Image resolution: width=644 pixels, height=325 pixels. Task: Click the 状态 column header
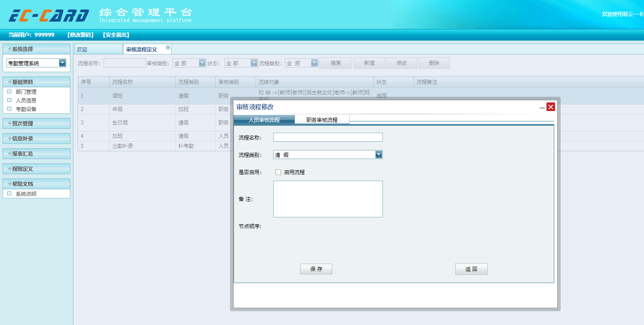[394, 82]
